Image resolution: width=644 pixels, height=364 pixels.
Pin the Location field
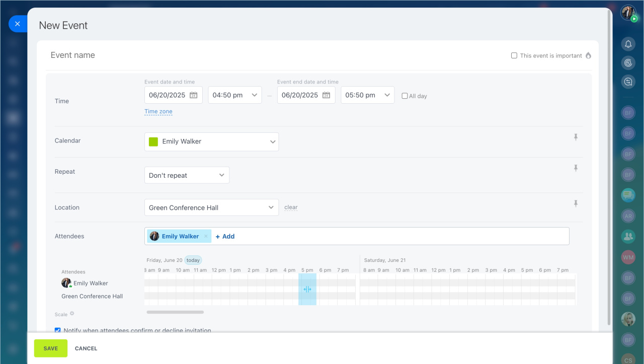pyautogui.click(x=576, y=203)
